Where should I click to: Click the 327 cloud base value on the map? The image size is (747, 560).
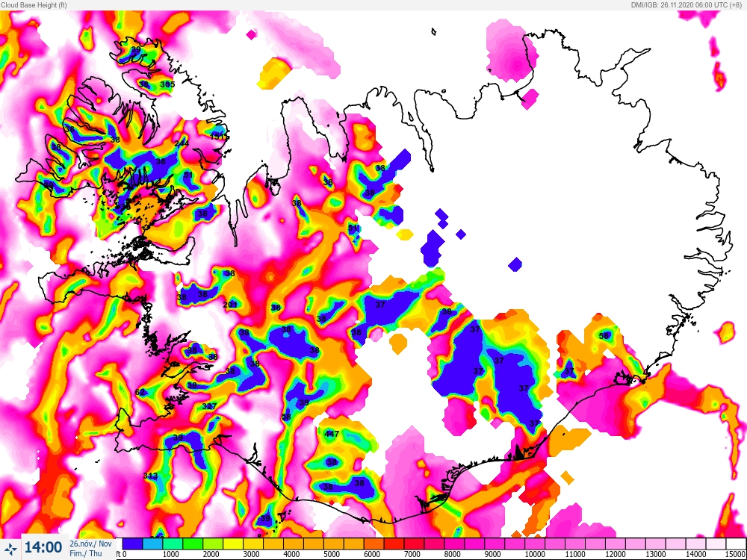209,407
